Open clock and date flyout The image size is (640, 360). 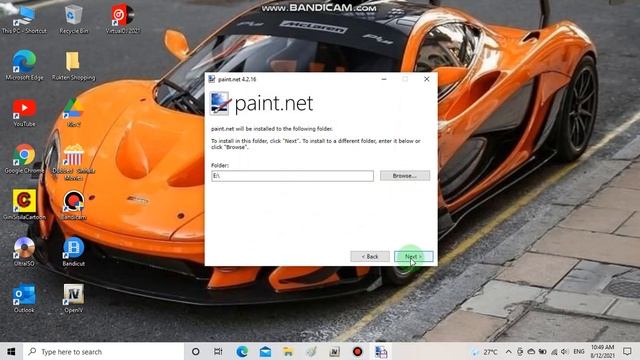(602, 351)
